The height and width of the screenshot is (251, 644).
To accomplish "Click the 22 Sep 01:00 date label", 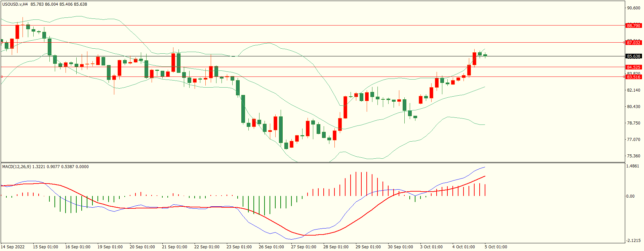I will click(207, 247).
